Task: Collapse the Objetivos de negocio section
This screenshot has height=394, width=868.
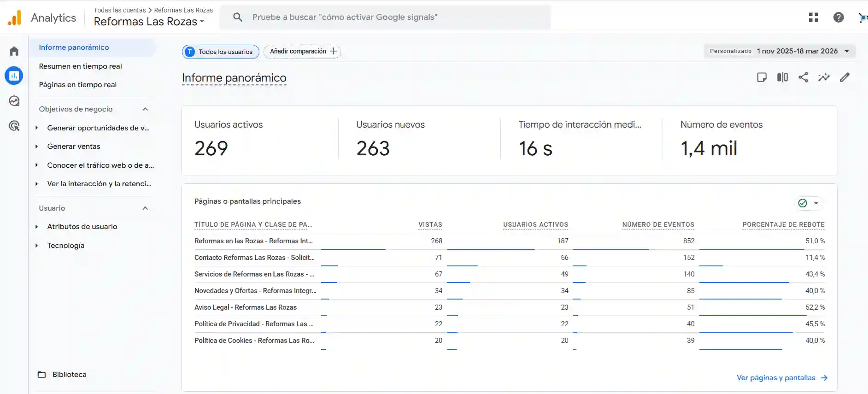Action: (145, 109)
